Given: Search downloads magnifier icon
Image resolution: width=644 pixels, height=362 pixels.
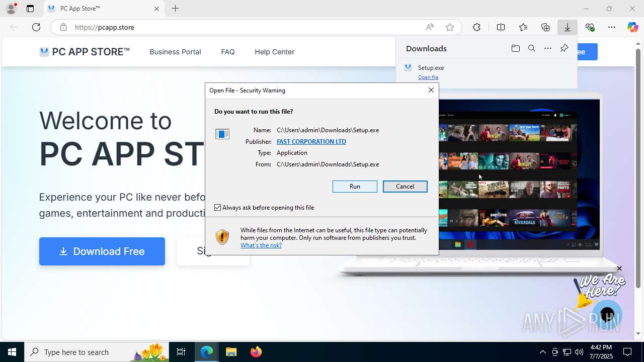Looking at the screenshot, I should 531,48.
